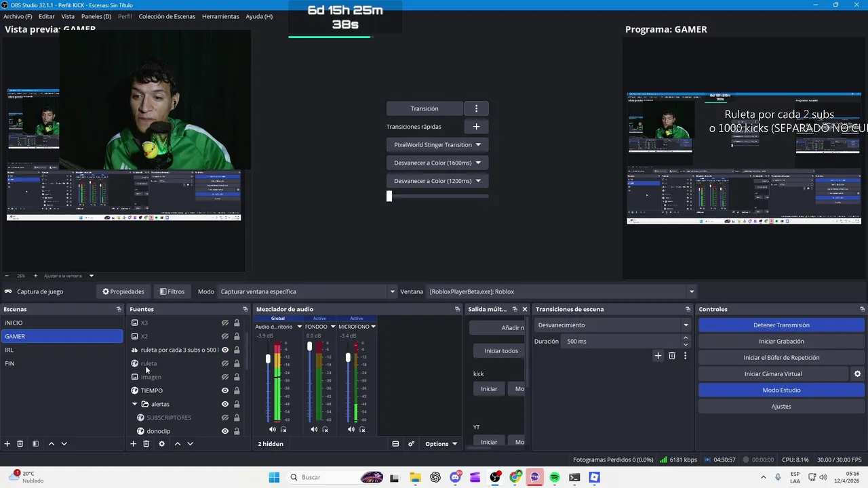868x488 pixels.
Task: Unlock the TIEMPO source
Action: 237,390
